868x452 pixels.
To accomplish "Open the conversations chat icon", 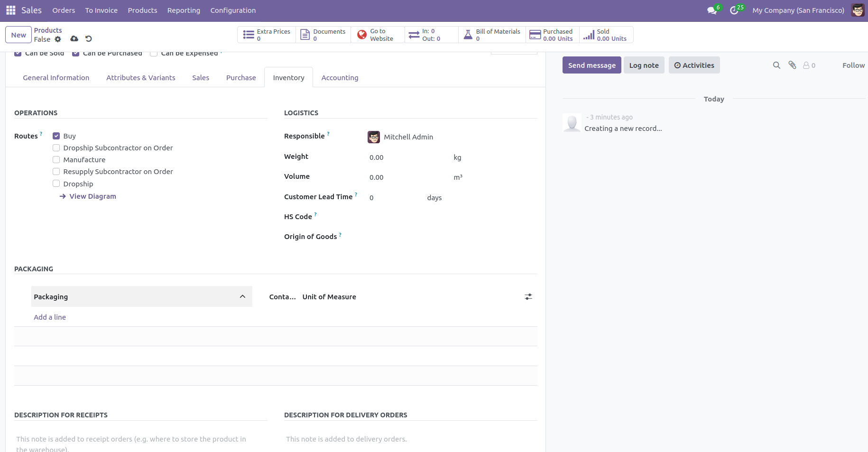I will click(x=711, y=10).
